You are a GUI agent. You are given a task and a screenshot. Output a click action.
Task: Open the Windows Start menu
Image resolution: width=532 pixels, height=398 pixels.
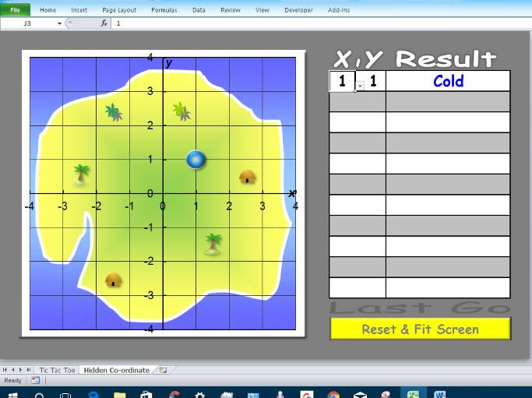pyautogui.click(x=13, y=395)
